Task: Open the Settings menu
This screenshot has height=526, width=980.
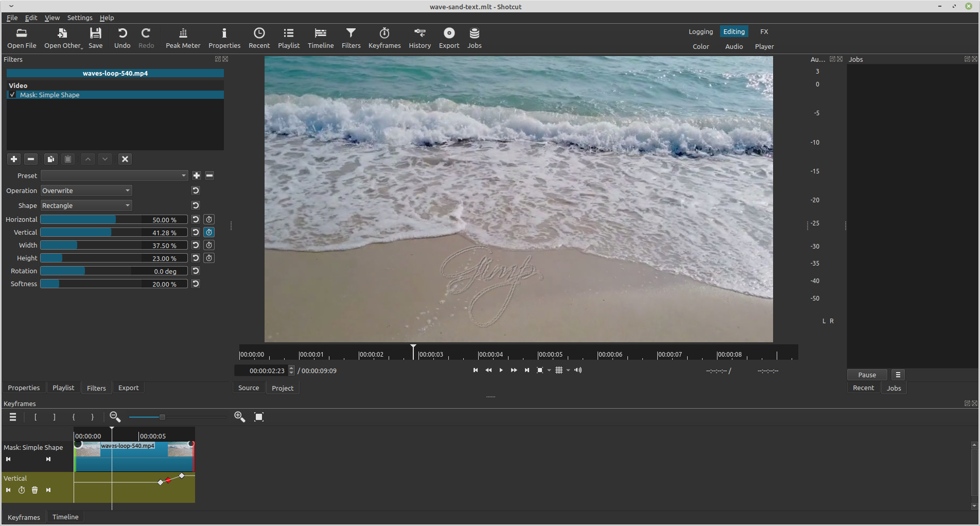Action: coord(80,17)
